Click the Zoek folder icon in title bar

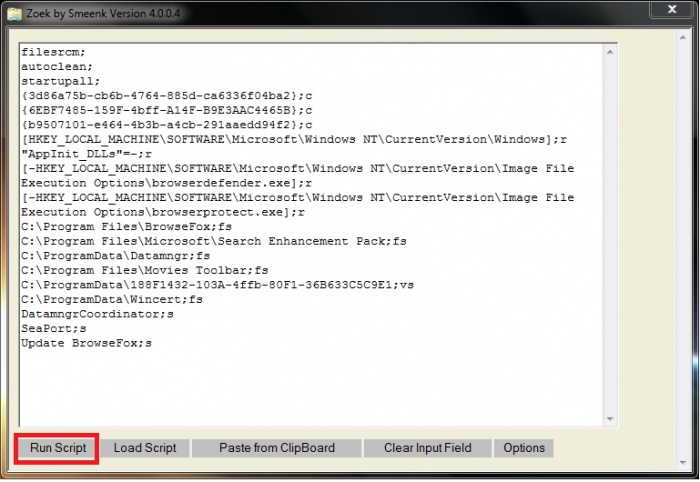14,13
